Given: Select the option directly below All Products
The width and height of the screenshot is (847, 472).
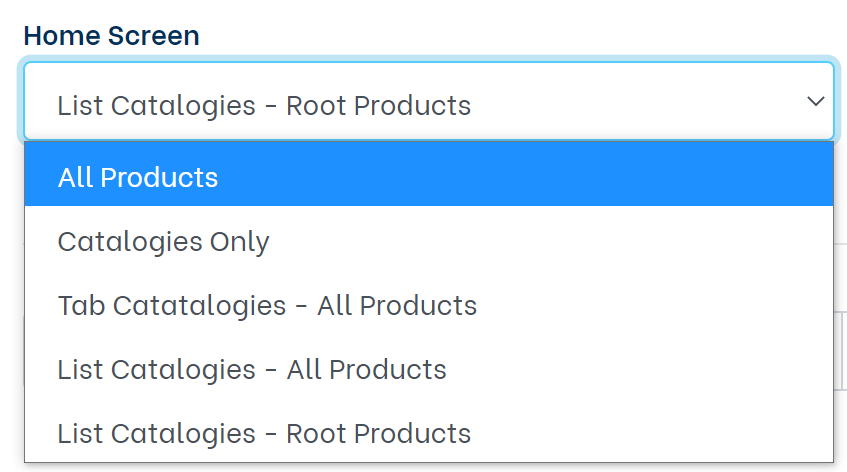Looking at the screenshot, I should coord(163,242).
